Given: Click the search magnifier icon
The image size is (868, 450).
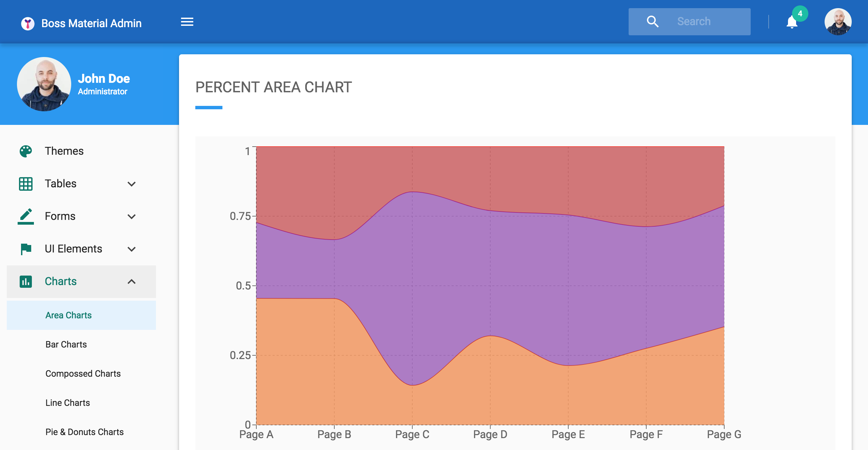Looking at the screenshot, I should (x=652, y=22).
